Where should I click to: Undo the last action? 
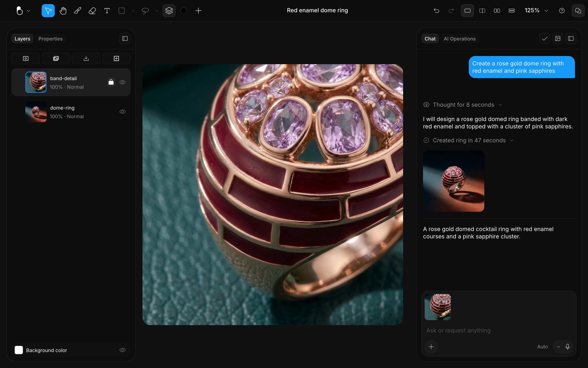point(436,10)
